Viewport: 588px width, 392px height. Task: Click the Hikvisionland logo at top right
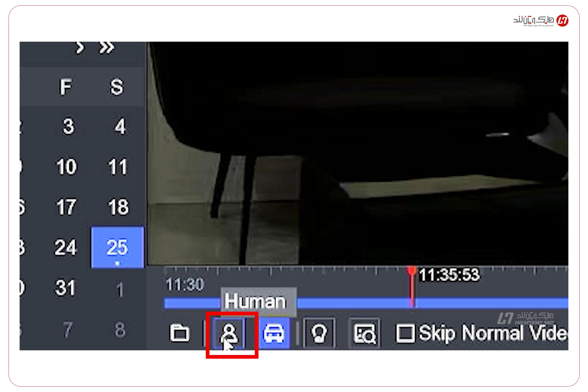[x=541, y=21]
